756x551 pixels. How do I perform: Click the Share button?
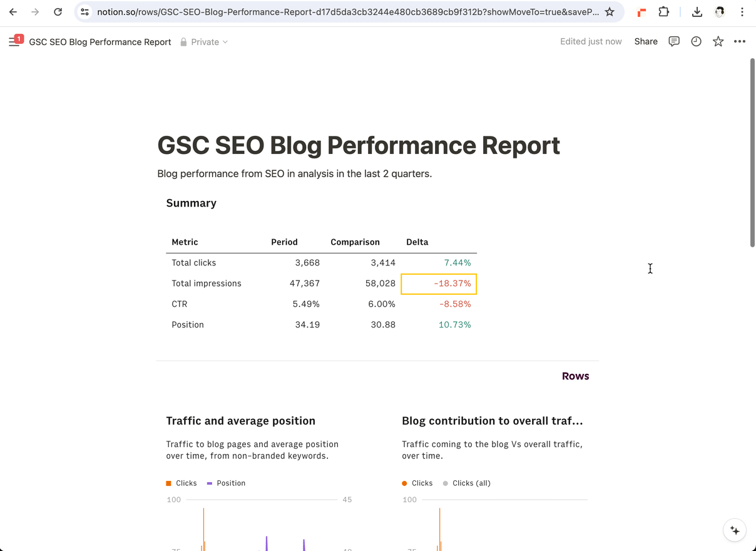[646, 41]
